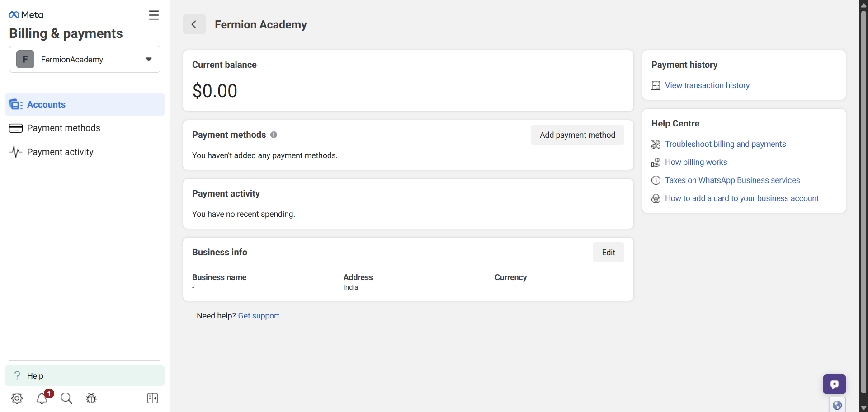The image size is (868, 412).
Task: Toggle the sidebar panel layout icon
Action: coord(152,398)
